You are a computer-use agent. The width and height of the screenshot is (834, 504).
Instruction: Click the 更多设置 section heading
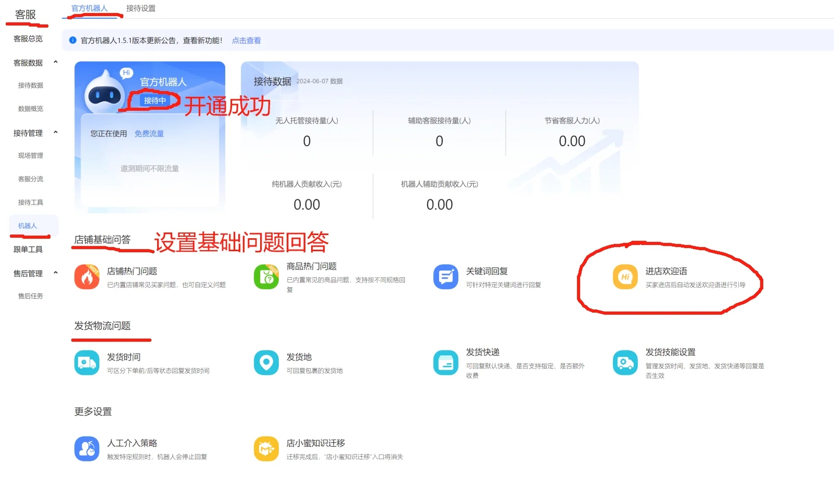tap(93, 411)
